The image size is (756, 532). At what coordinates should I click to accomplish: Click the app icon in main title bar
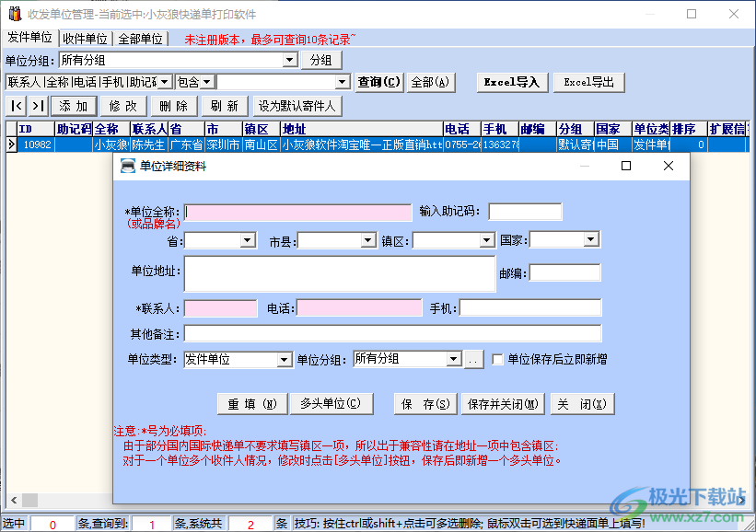pyautogui.click(x=15, y=14)
